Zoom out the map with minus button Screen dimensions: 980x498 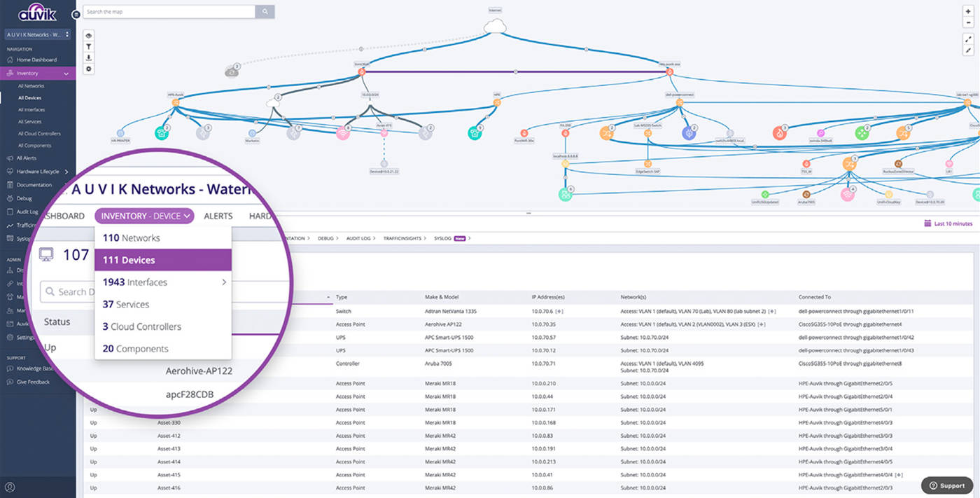[969, 22]
